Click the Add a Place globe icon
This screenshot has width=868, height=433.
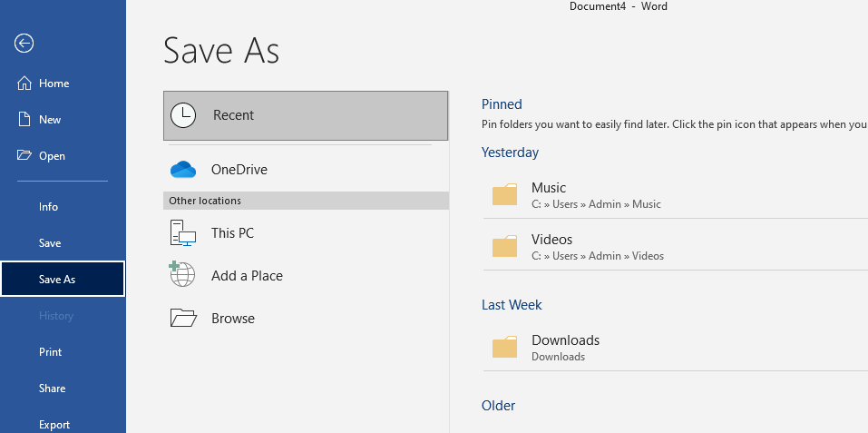[x=183, y=275]
